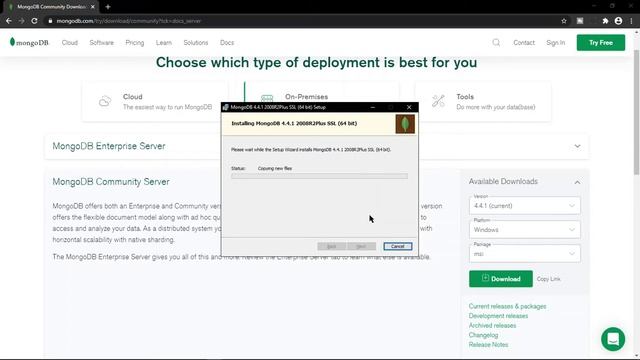Collapse the Available Downloads panel
The height and width of the screenshot is (360, 640).
tap(577, 182)
